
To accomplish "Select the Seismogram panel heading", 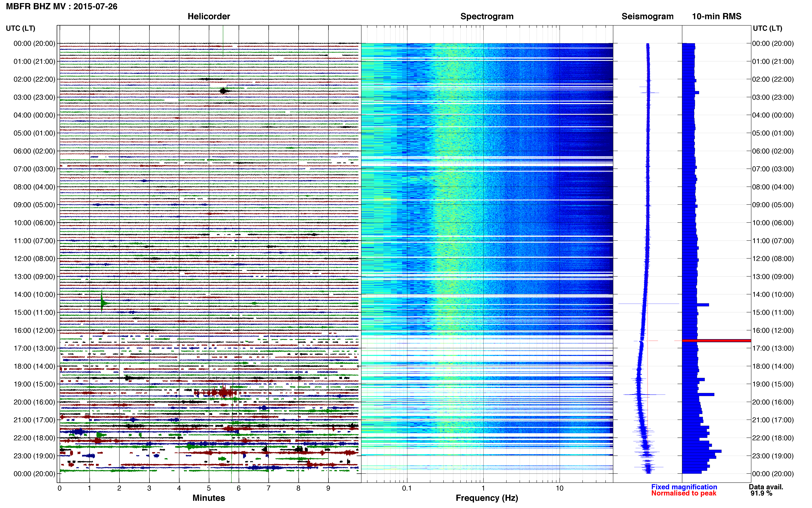I will [648, 16].
